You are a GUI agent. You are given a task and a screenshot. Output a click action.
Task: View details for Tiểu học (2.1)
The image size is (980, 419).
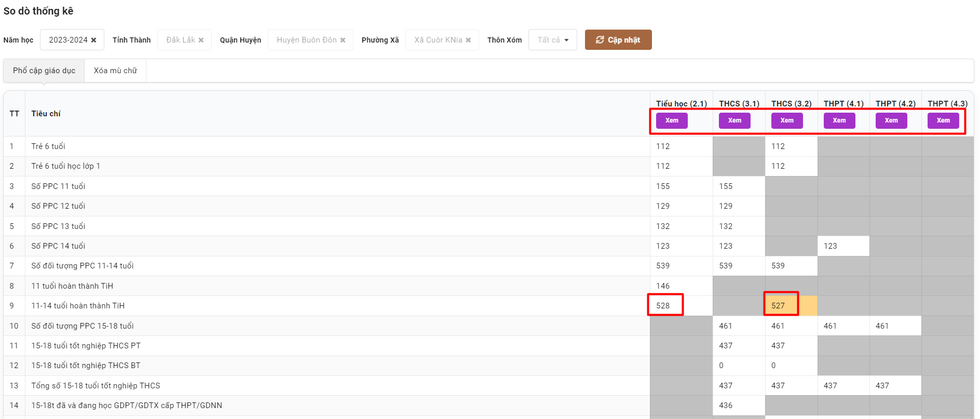[671, 120]
